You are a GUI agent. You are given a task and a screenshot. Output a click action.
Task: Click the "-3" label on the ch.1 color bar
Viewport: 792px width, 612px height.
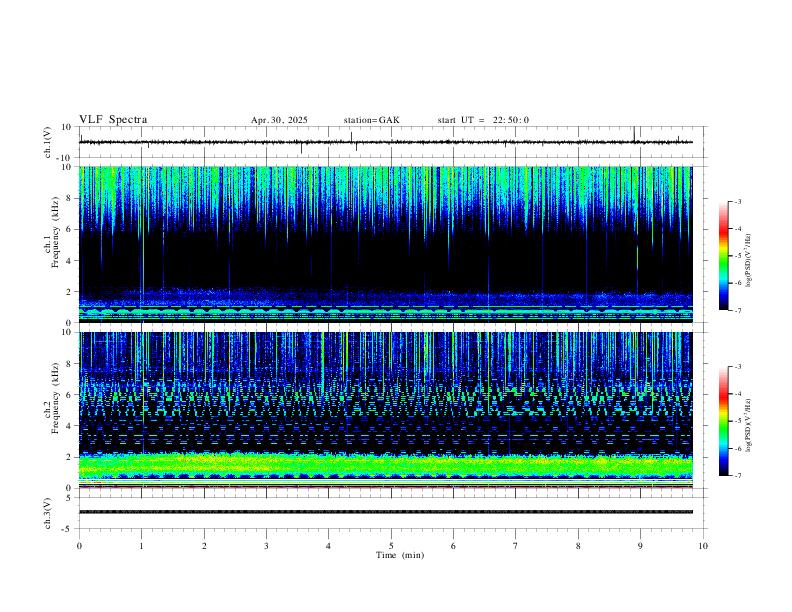click(x=738, y=201)
